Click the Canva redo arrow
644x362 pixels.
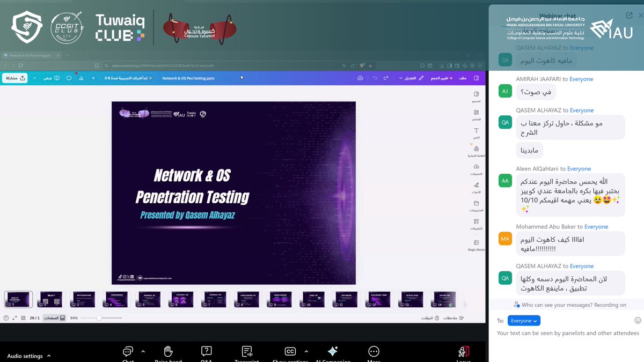click(386, 78)
